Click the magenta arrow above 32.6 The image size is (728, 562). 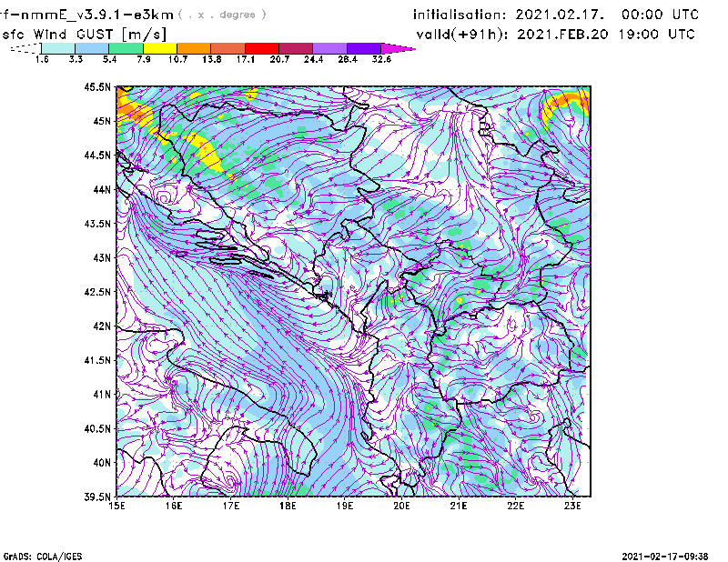pyautogui.click(x=398, y=48)
